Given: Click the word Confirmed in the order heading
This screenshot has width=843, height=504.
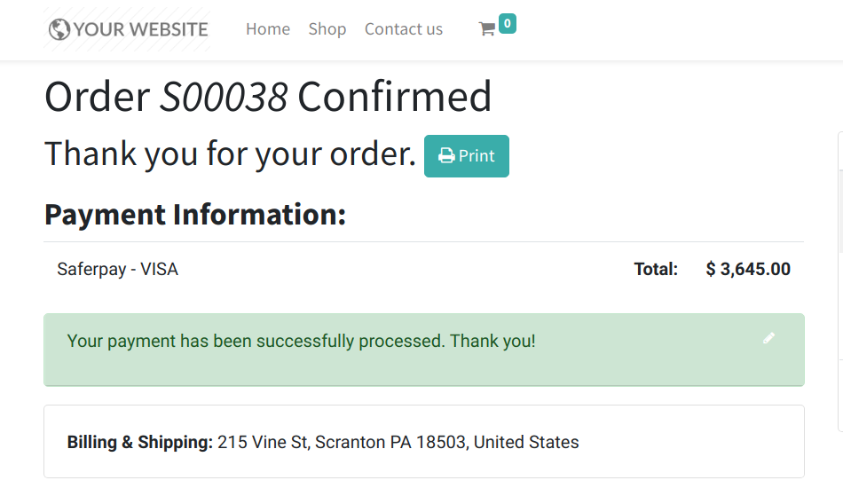Looking at the screenshot, I should pyautogui.click(x=394, y=97).
